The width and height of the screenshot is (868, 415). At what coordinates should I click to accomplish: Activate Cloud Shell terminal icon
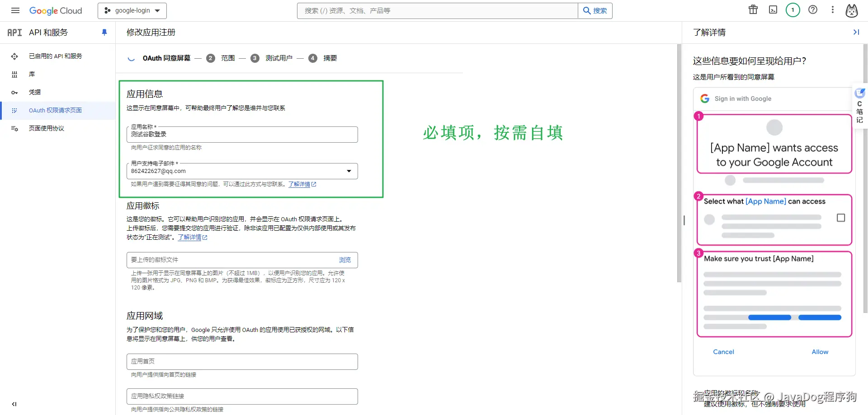pos(773,9)
